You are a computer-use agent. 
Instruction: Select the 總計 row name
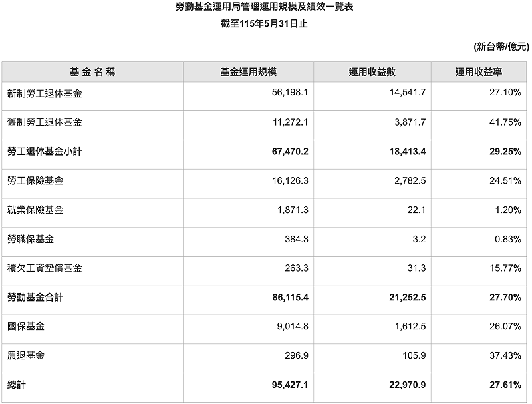(16, 385)
